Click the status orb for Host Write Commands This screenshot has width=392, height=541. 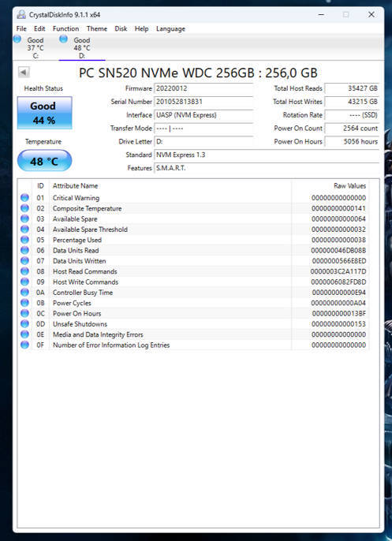click(x=24, y=282)
